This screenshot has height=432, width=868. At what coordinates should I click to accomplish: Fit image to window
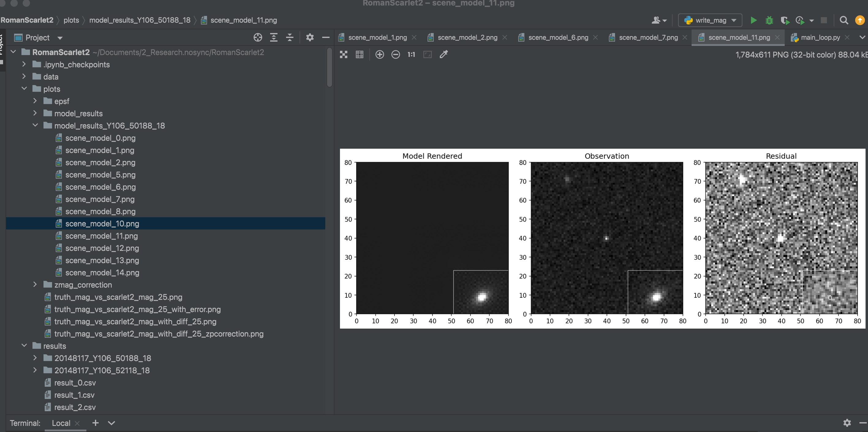[x=428, y=54]
